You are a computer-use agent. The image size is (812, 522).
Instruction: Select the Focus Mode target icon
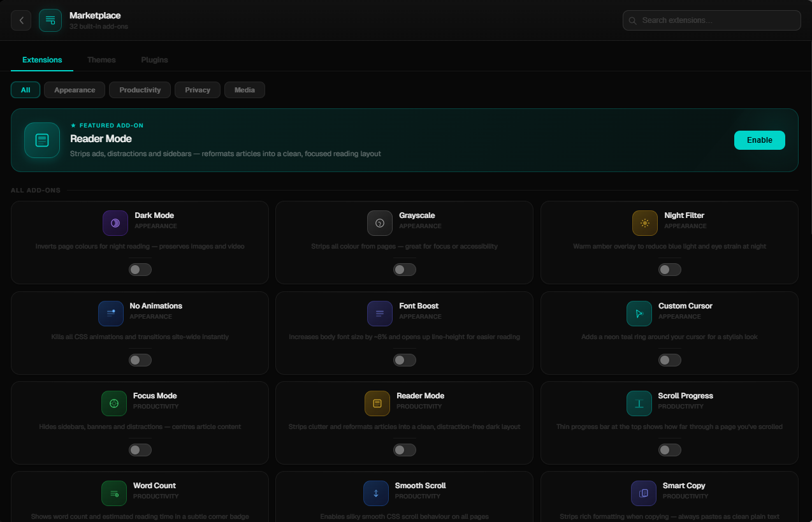point(115,403)
